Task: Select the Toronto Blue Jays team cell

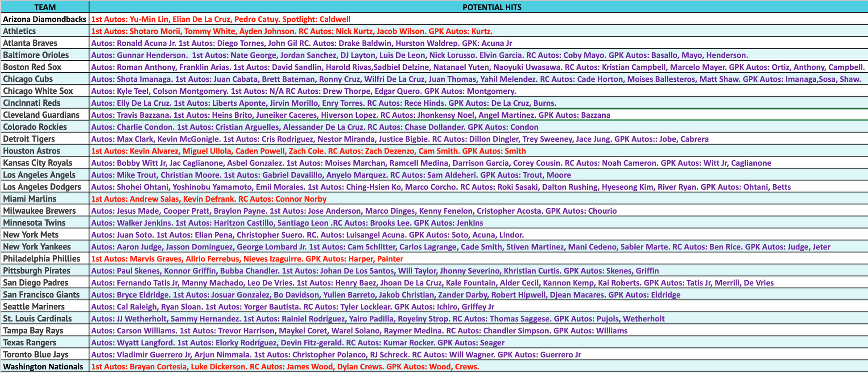Action: tap(45, 355)
